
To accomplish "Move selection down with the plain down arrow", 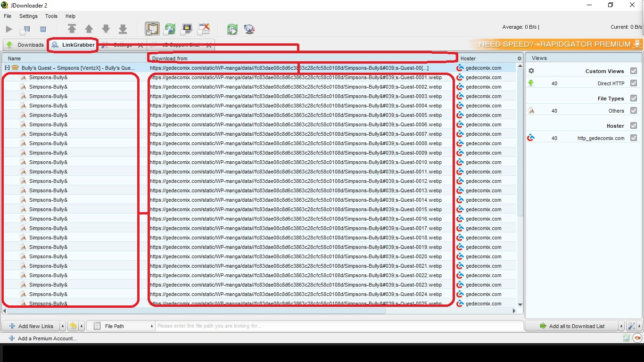I will click(106, 29).
